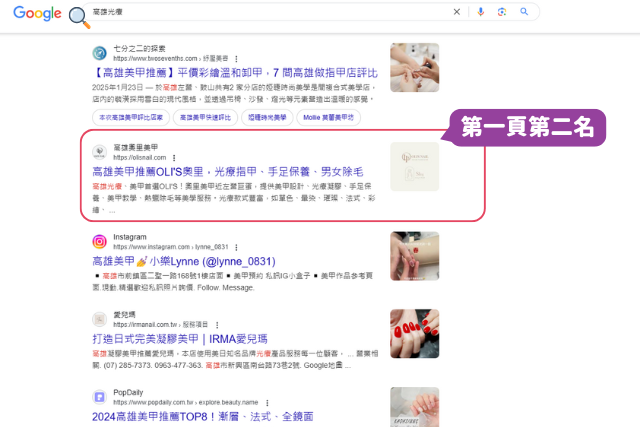Click the Instagram favicon icon
This screenshot has height=427, width=640.
pos(99,242)
